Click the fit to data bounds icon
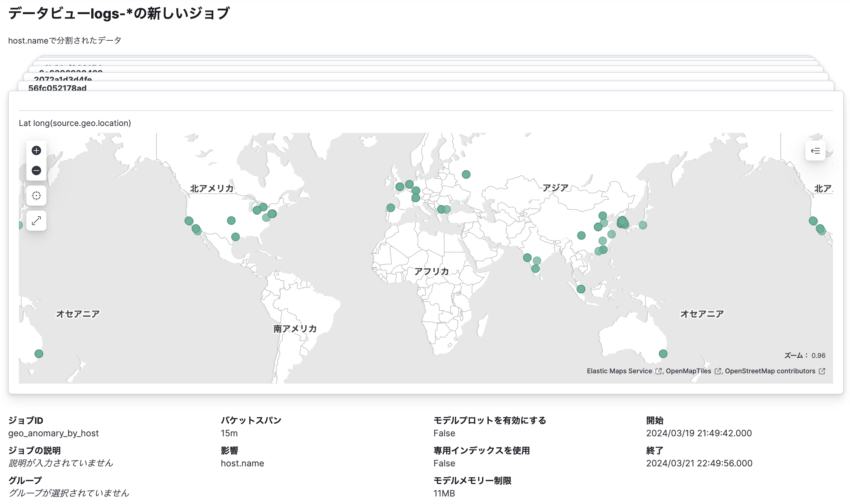Image resolution: width=850 pixels, height=504 pixels. click(36, 196)
